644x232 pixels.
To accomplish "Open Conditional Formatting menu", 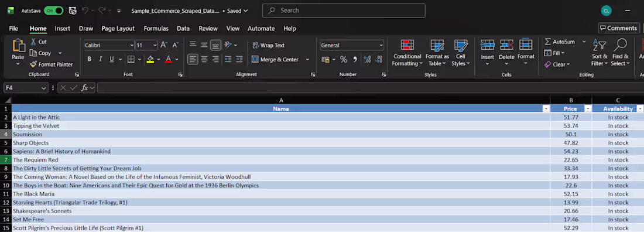I will point(407,53).
